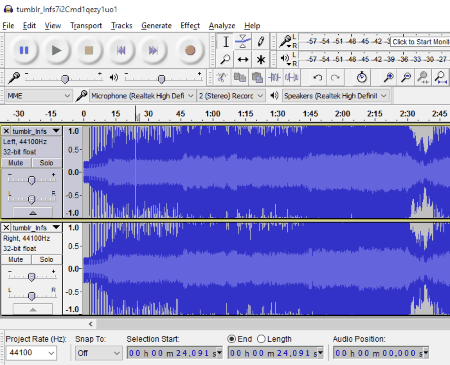
Task: Open the MME audio host dropdown
Action: [39, 96]
